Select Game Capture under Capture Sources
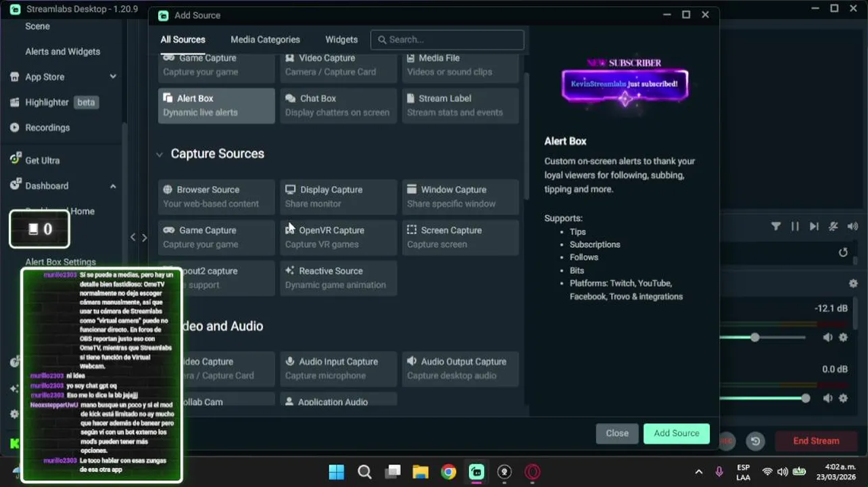The height and width of the screenshot is (487, 868). [x=216, y=237]
